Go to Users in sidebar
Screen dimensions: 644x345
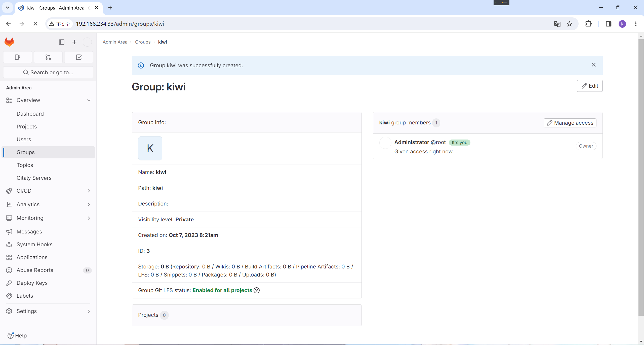[24, 140]
